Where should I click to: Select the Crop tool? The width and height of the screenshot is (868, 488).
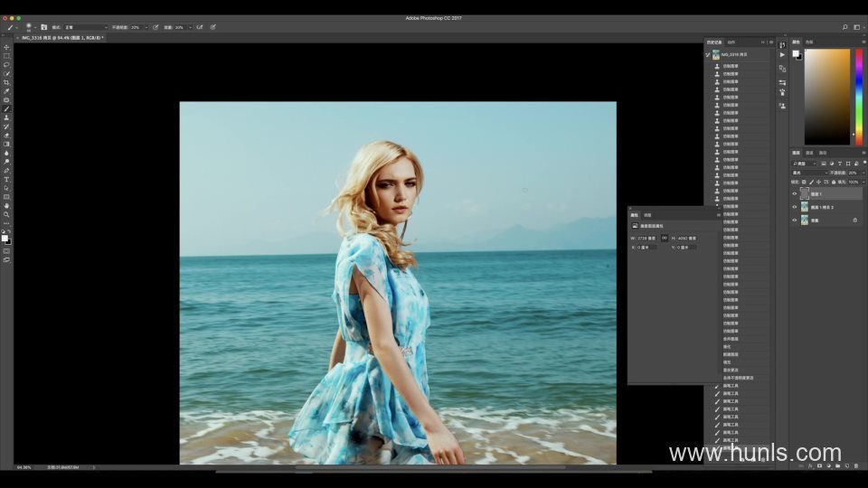[x=6, y=82]
